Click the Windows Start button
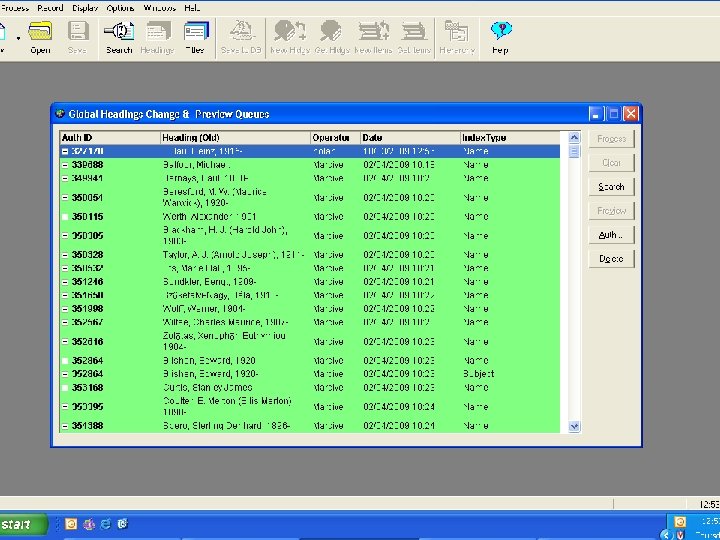The width and height of the screenshot is (720, 540). point(21,524)
